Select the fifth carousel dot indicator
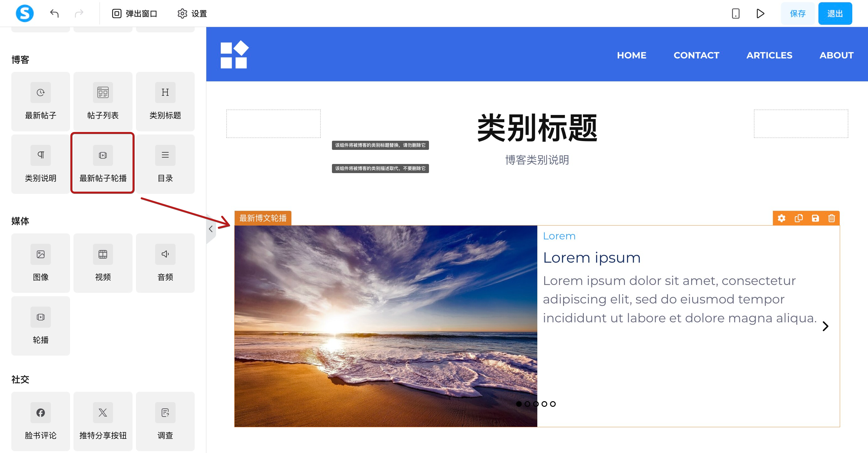868x453 pixels. click(553, 404)
